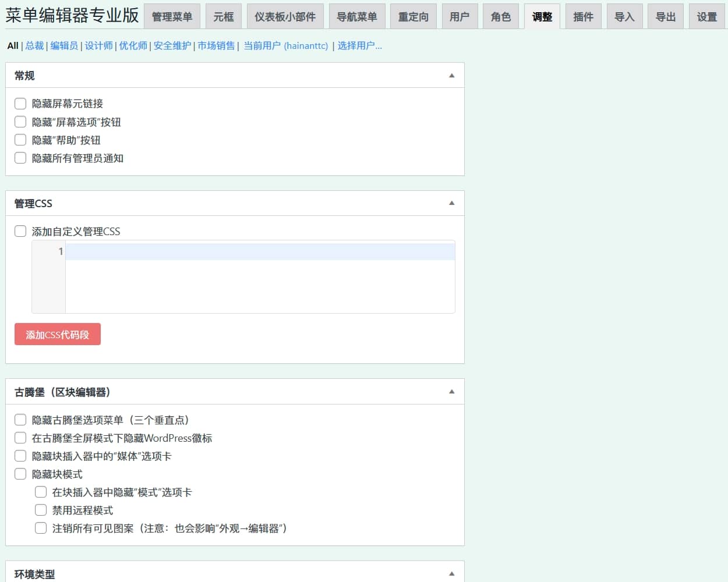This screenshot has width=728, height=582.
Task: Collapse the 古腾堡（区块编辑器） section arrow
Action: tap(451, 392)
